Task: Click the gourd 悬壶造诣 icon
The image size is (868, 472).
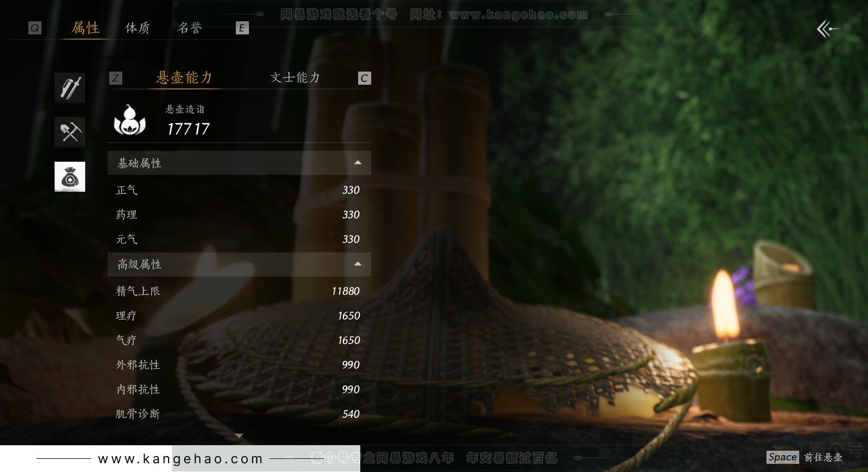Action: [x=130, y=120]
